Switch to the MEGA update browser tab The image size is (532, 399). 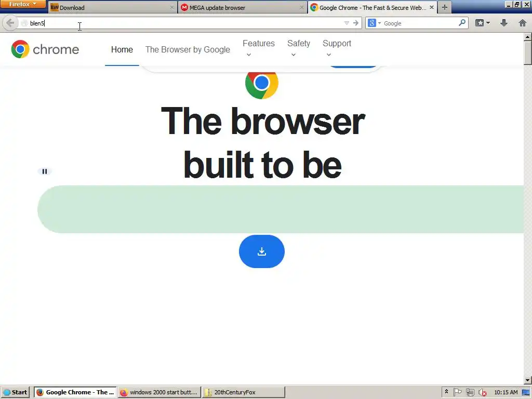coord(242,7)
